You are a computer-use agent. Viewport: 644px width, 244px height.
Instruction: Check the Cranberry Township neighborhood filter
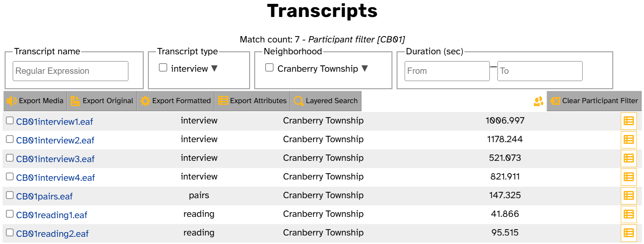tap(269, 67)
